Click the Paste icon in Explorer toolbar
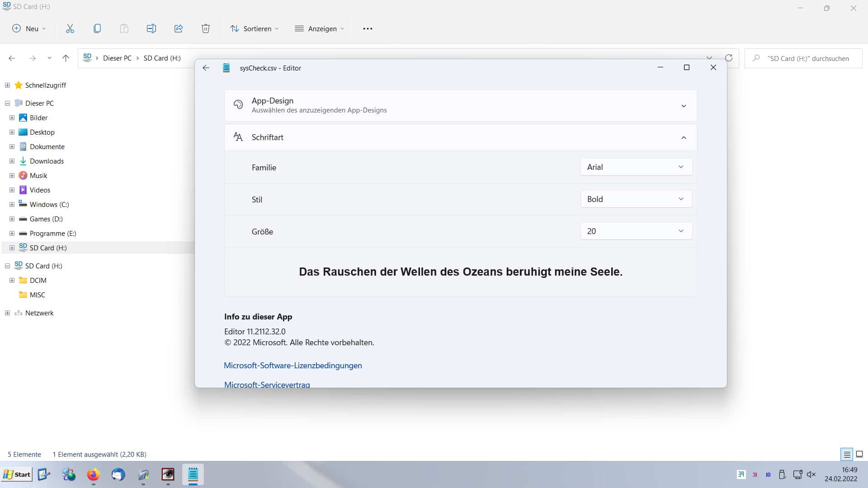 click(124, 28)
